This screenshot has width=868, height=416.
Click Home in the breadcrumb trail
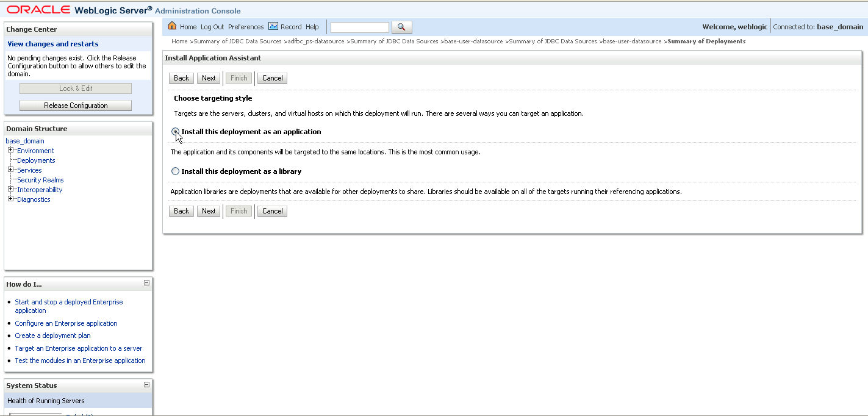[179, 41]
